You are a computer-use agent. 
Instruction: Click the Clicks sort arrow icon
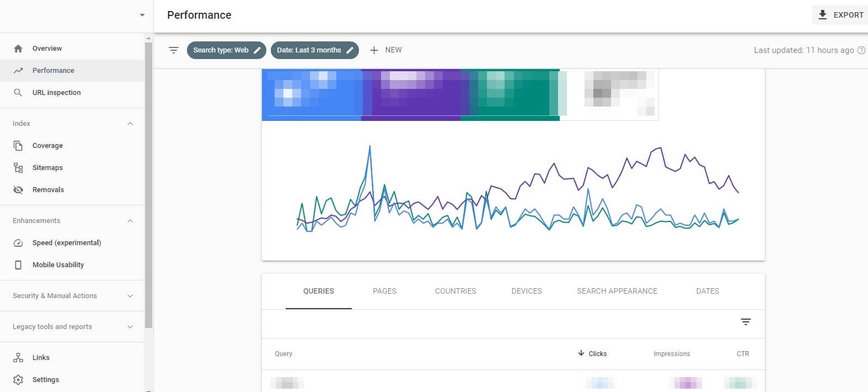(x=581, y=353)
